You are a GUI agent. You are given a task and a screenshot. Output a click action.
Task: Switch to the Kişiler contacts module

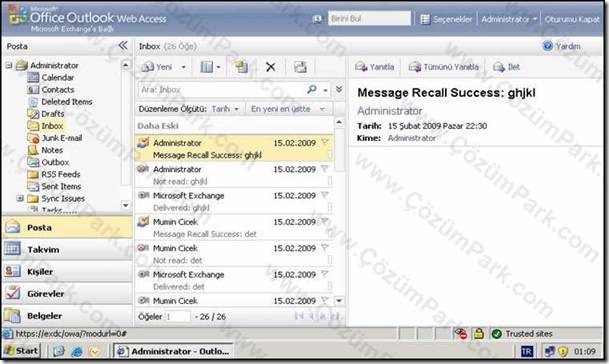point(67,272)
